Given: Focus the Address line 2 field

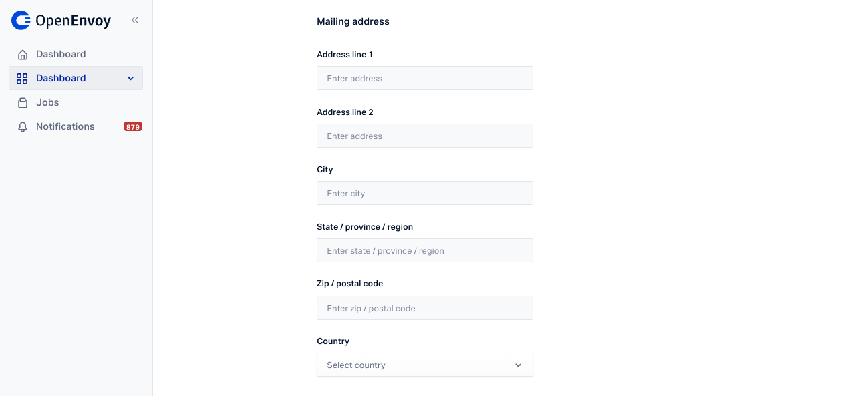Looking at the screenshot, I should pyautogui.click(x=425, y=136).
